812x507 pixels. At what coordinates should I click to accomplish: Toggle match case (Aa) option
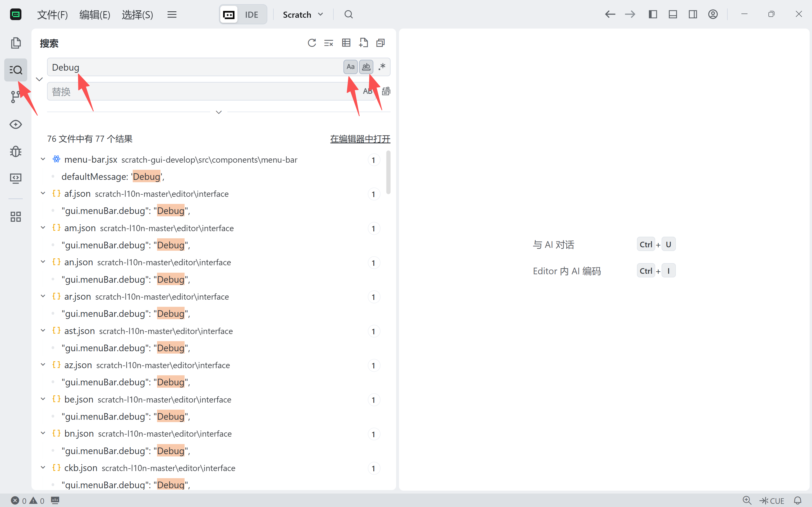click(x=350, y=67)
